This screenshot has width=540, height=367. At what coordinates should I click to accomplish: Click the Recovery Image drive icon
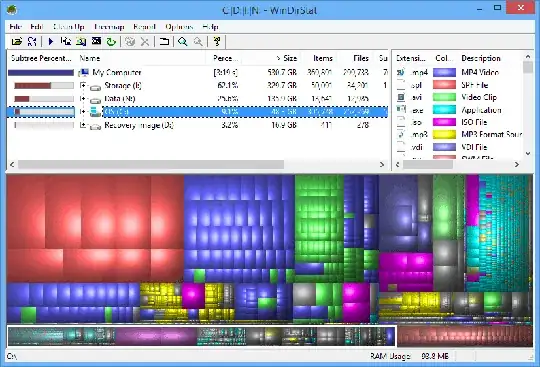click(x=95, y=126)
